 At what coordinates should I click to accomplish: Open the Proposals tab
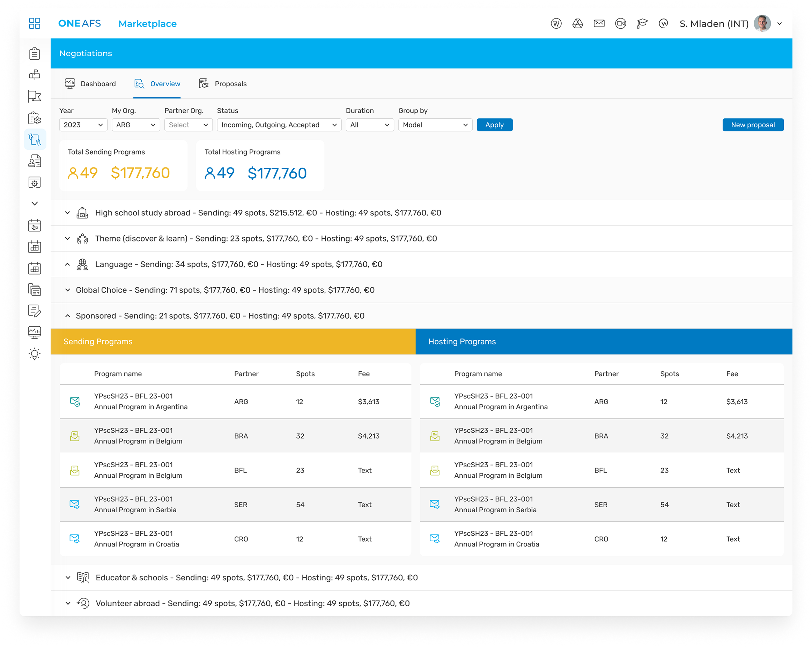point(223,84)
